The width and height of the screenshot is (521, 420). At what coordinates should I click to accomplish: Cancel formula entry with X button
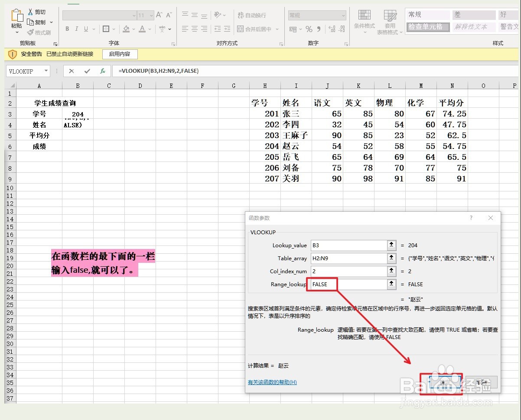click(x=72, y=71)
